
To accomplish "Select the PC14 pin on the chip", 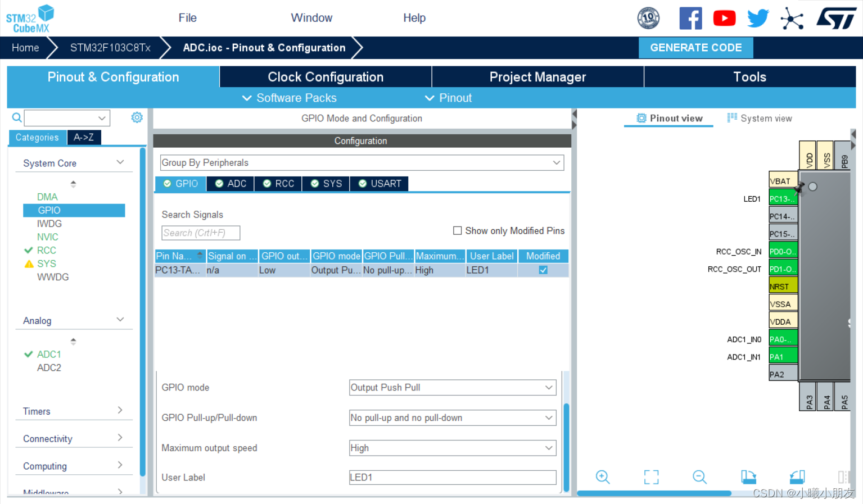I will 783,216.
